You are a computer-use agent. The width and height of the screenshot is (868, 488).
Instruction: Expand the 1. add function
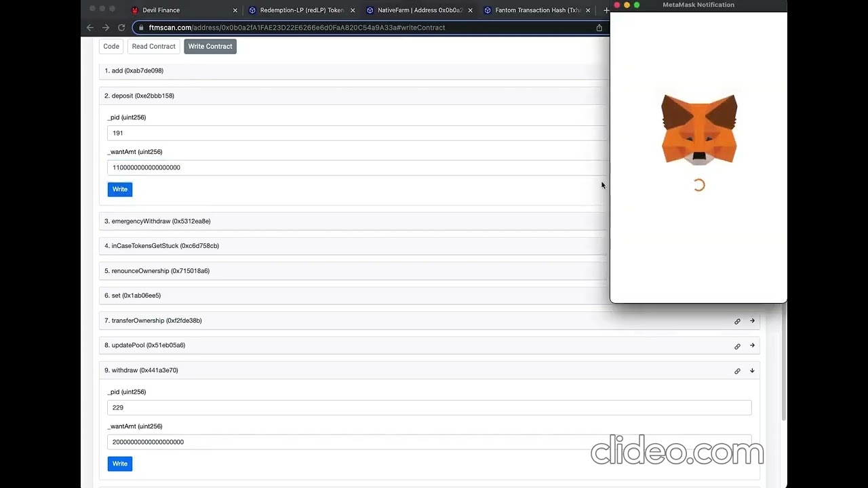[x=354, y=70]
